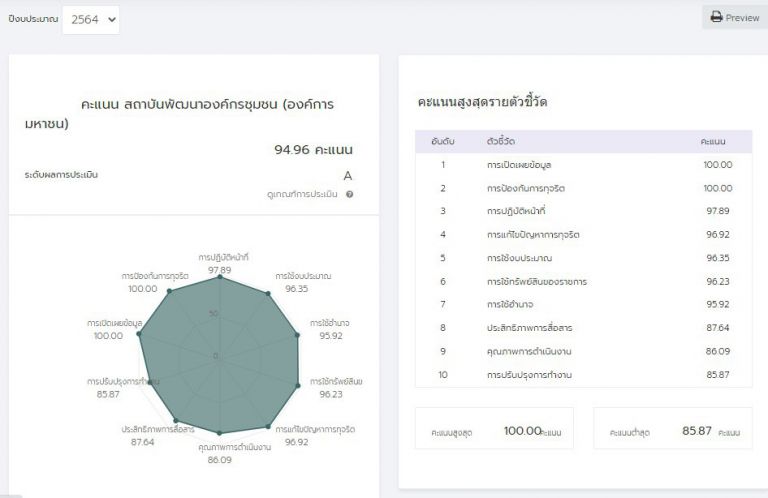Click the Preview print button
The image size is (768, 498).
coord(735,17)
